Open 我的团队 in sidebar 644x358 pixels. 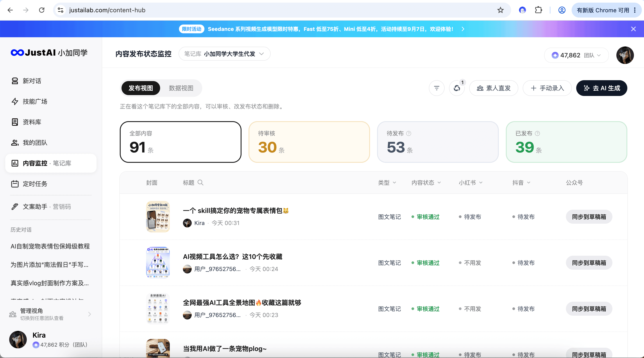[51, 143]
